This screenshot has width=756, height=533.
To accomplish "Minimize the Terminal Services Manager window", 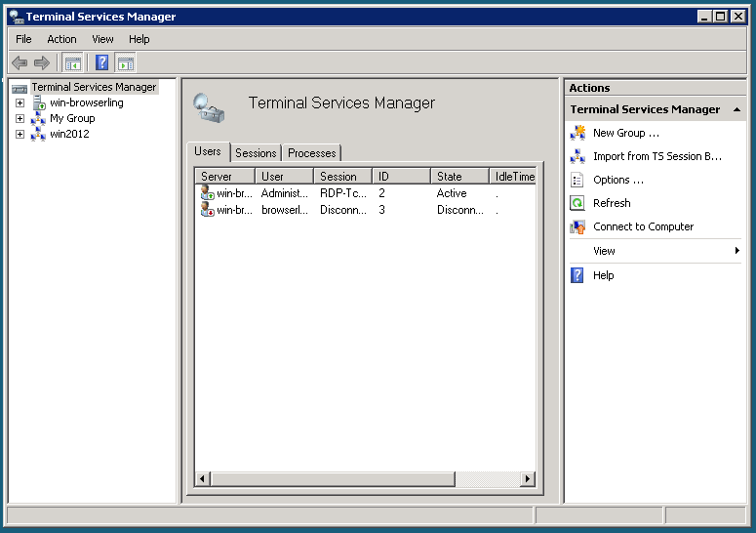I will [x=704, y=17].
